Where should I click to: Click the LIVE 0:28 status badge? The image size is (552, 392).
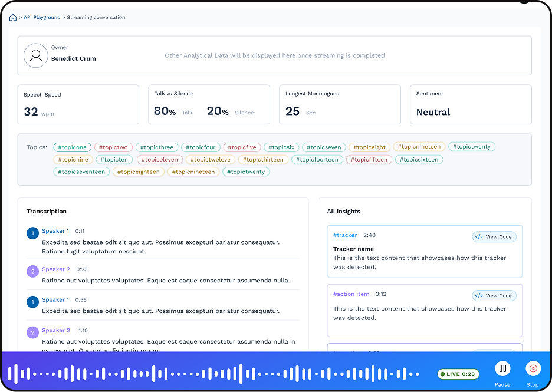click(458, 374)
